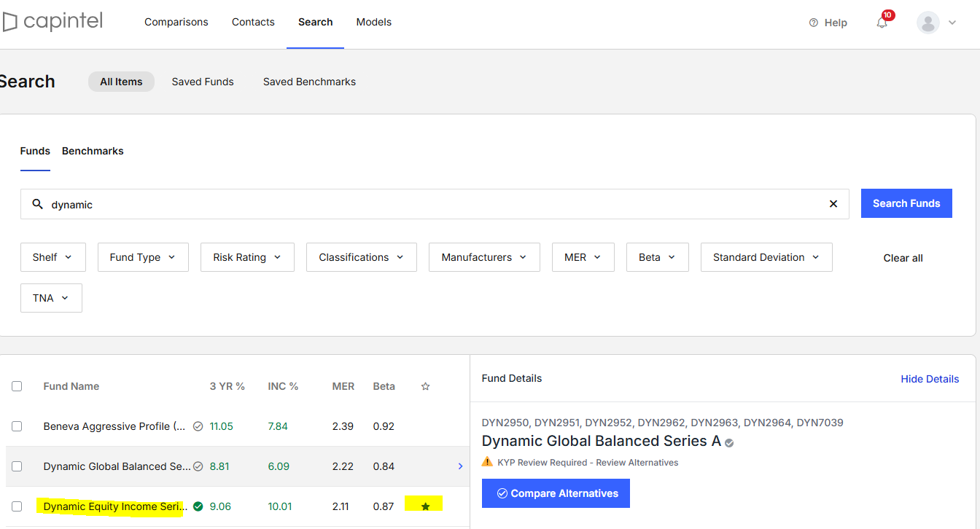The width and height of the screenshot is (980, 529).
Task: Go to Models in the top nav
Action: tap(374, 22)
